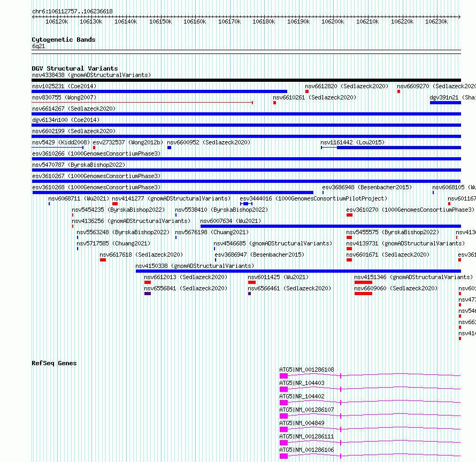Click the blue marker under nsv6600952
The image size is (476, 462).
pyautogui.click(x=170, y=148)
